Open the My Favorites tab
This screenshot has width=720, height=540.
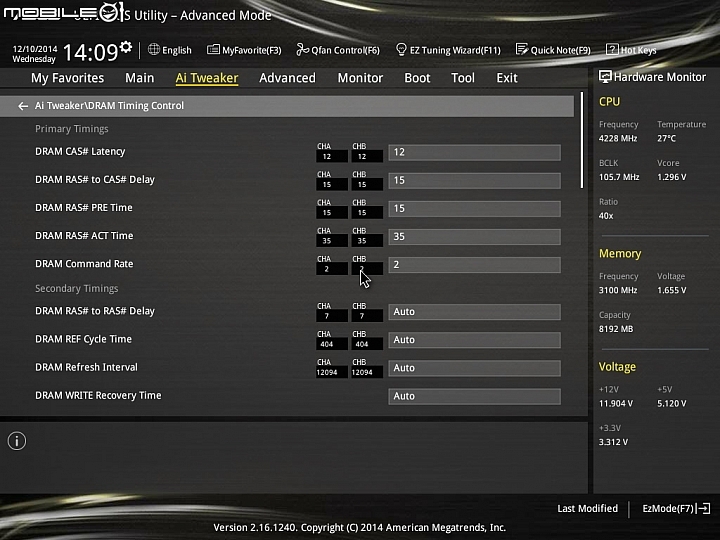(68, 78)
